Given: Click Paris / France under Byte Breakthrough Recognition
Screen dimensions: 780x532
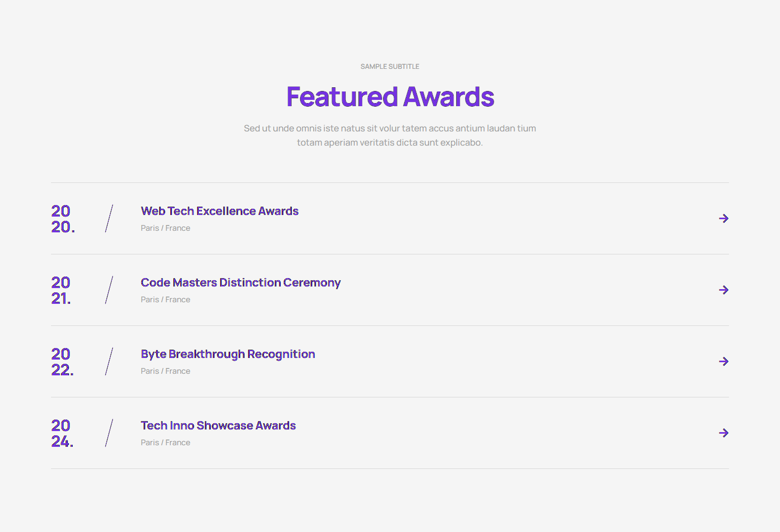Looking at the screenshot, I should pyautogui.click(x=165, y=371).
